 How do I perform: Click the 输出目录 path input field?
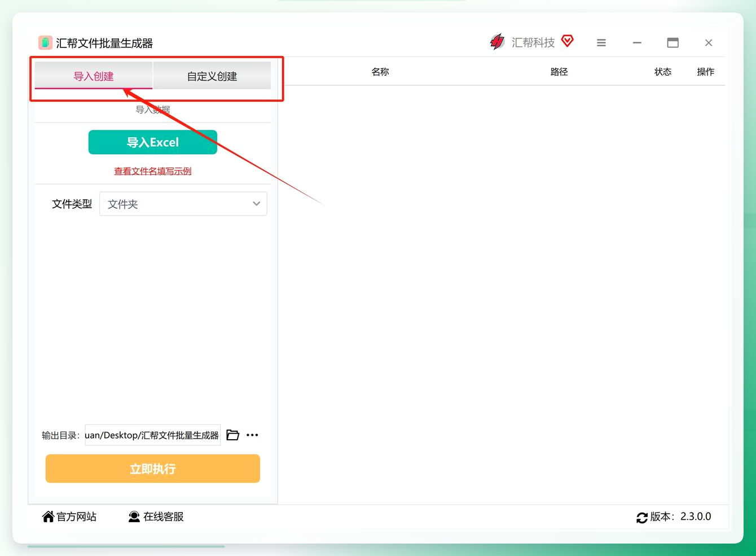(x=152, y=435)
